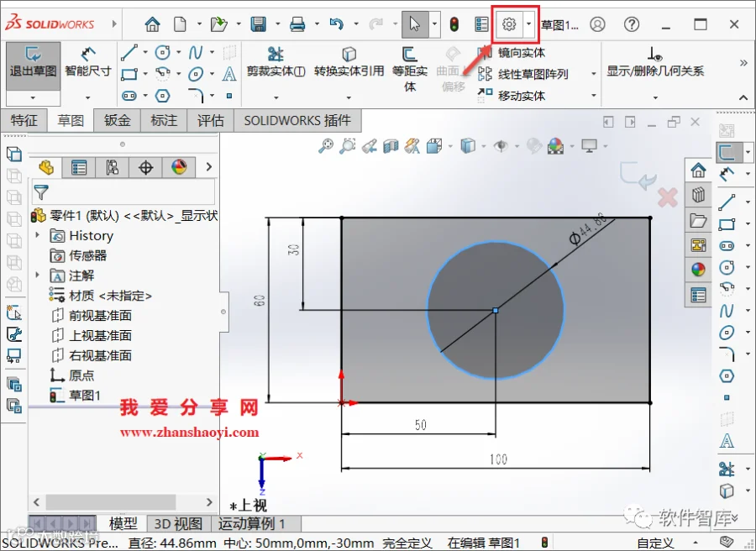Viewport: 756px width, 551px height.
Task: Click the Undo icon
Action: pyautogui.click(x=336, y=24)
